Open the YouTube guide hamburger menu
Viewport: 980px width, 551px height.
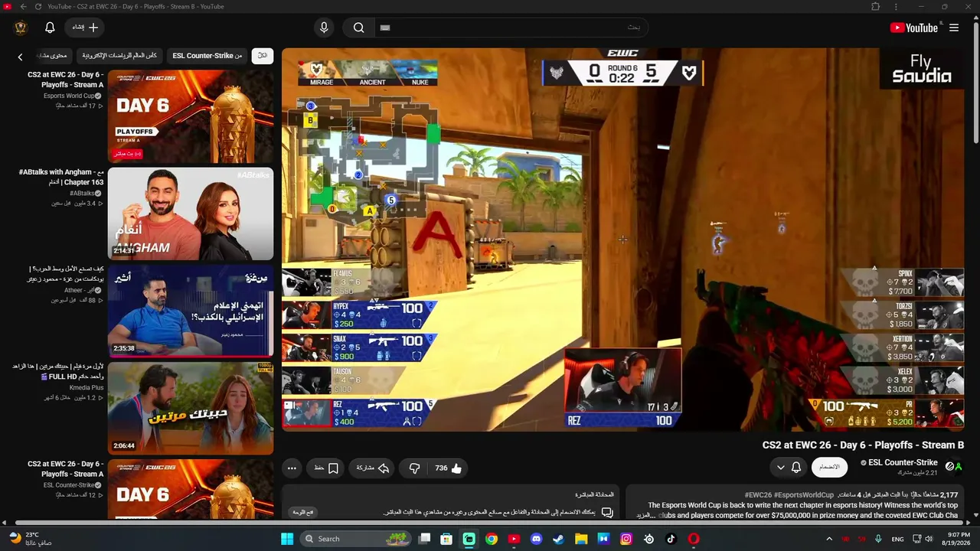[x=954, y=28]
